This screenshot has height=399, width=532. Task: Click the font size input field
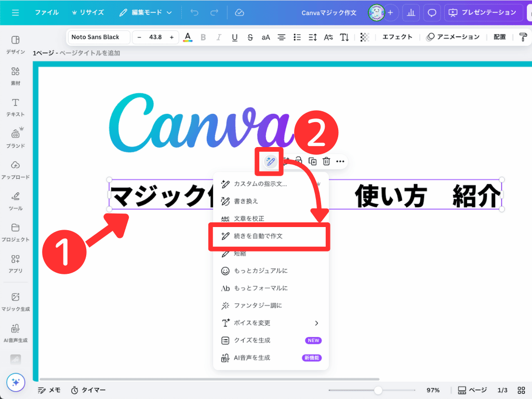tap(155, 37)
